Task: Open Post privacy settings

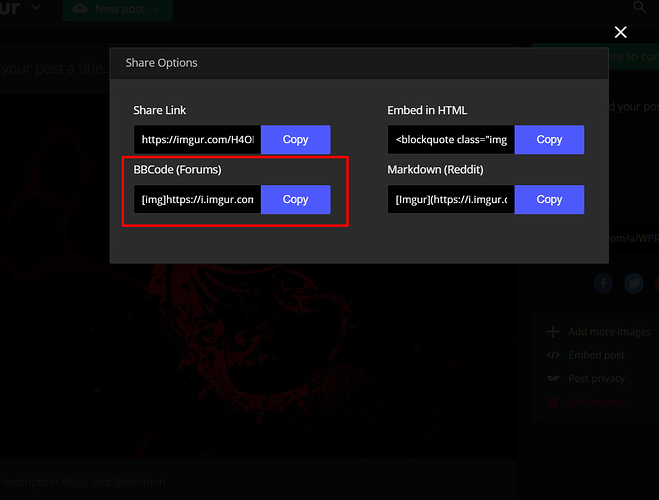Action: click(x=596, y=379)
